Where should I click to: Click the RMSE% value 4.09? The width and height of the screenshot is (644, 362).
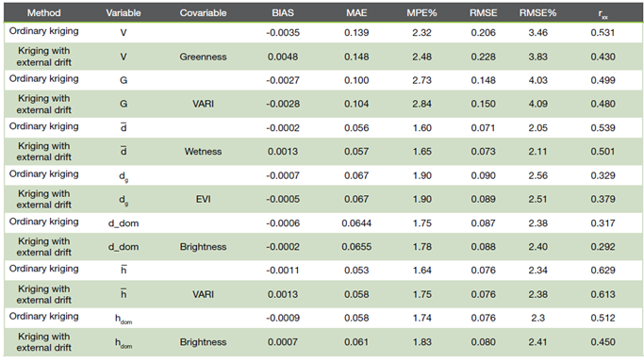(x=537, y=104)
